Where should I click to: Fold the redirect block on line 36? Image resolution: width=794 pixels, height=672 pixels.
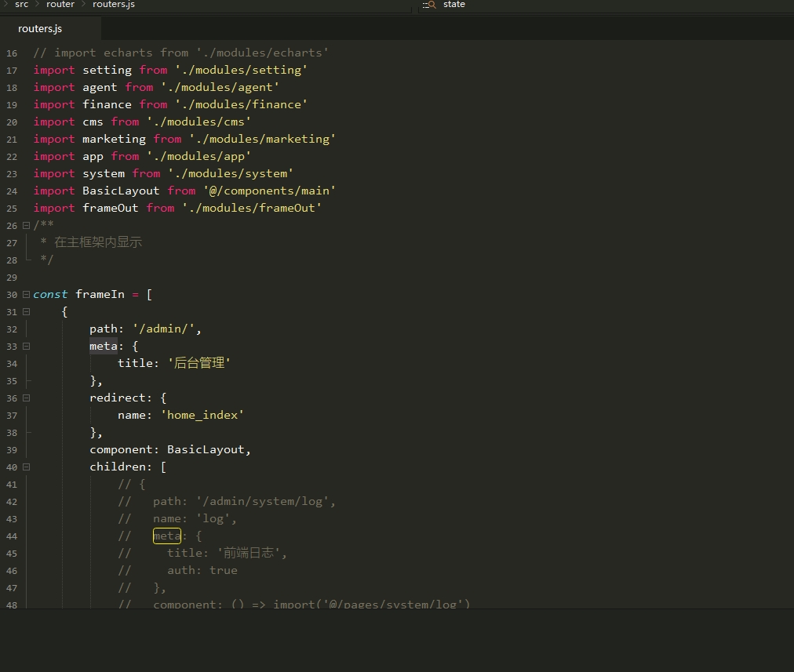pos(27,398)
